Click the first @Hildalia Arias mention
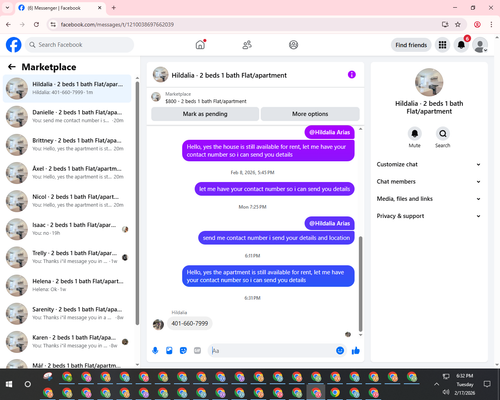This screenshot has width=500, height=400. tap(329, 132)
